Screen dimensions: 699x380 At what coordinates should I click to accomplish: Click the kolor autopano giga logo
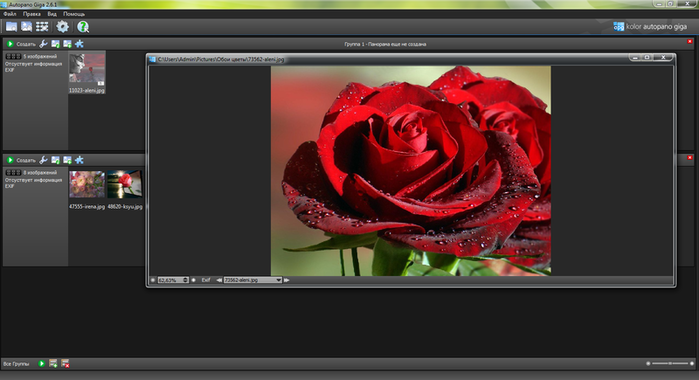click(650, 27)
